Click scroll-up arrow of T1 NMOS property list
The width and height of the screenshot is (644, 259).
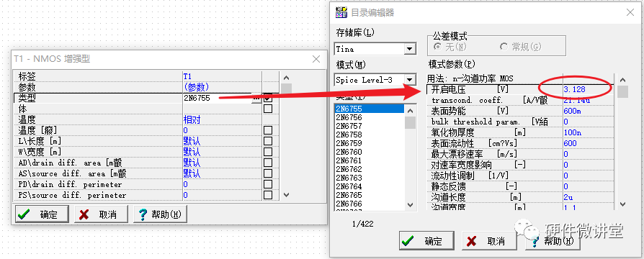click(286, 78)
